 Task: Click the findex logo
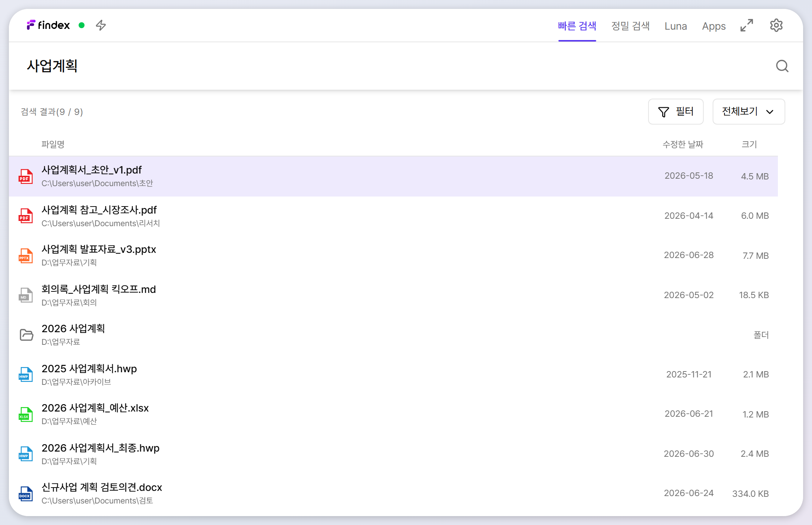pyautogui.click(x=48, y=25)
